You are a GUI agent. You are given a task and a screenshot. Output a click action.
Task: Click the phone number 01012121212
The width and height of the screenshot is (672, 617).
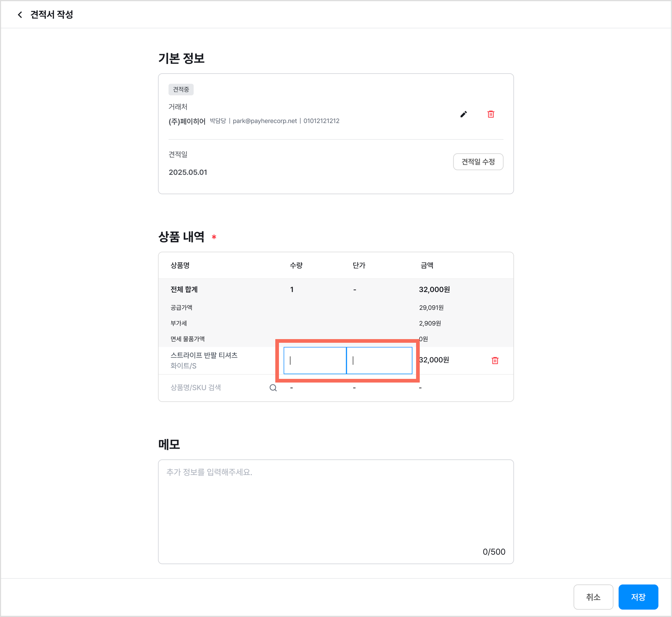pos(321,121)
